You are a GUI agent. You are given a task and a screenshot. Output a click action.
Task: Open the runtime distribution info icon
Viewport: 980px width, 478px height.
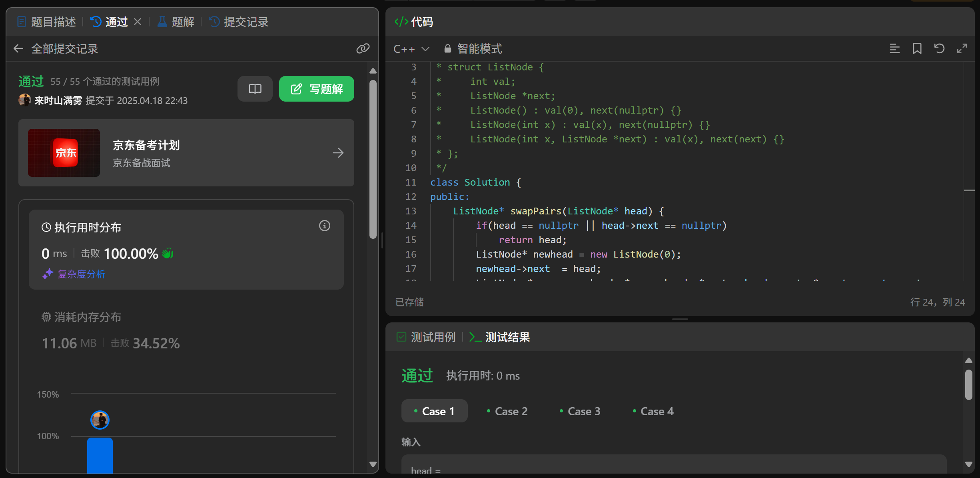point(324,226)
